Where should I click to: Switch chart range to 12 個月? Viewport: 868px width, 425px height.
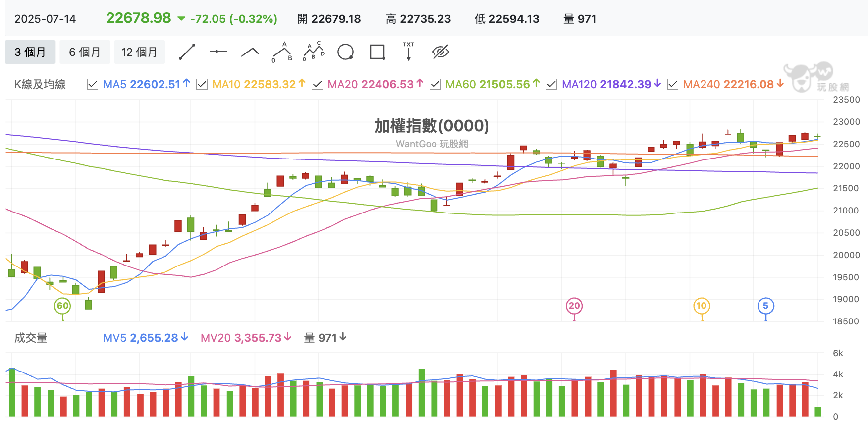pyautogui.click(x=139, y=52)
